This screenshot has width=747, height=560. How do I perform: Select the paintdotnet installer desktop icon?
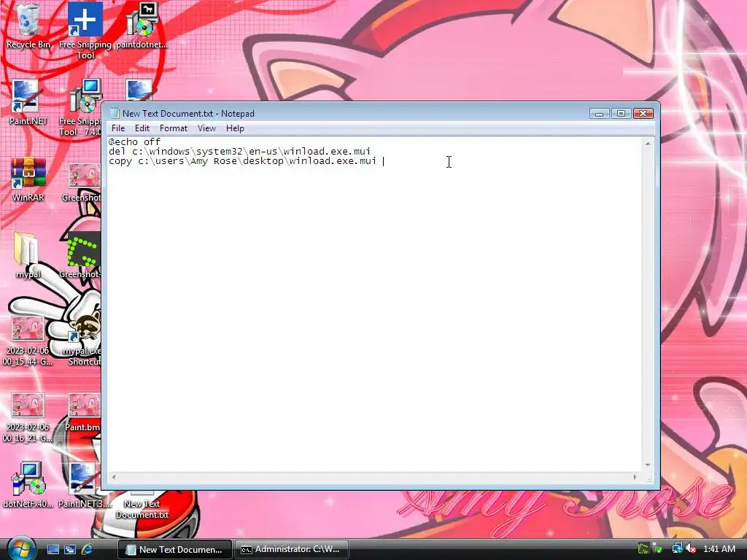click(142, 26)
